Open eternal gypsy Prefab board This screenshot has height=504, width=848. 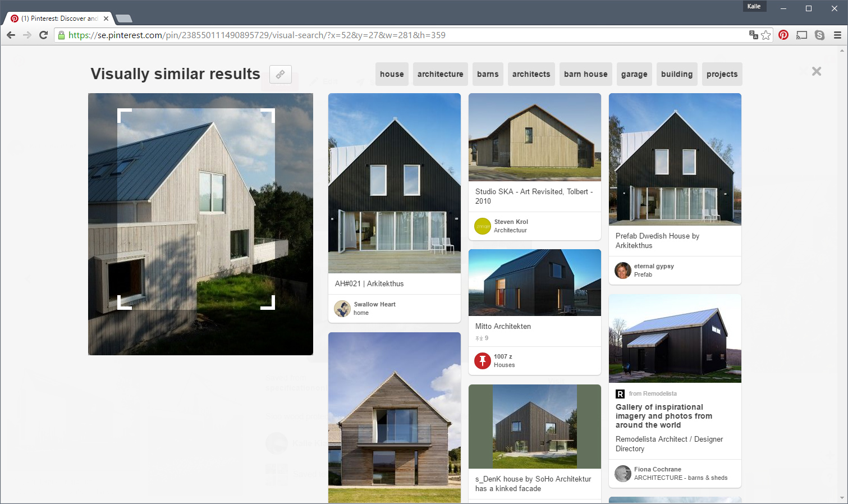point(643,274)
